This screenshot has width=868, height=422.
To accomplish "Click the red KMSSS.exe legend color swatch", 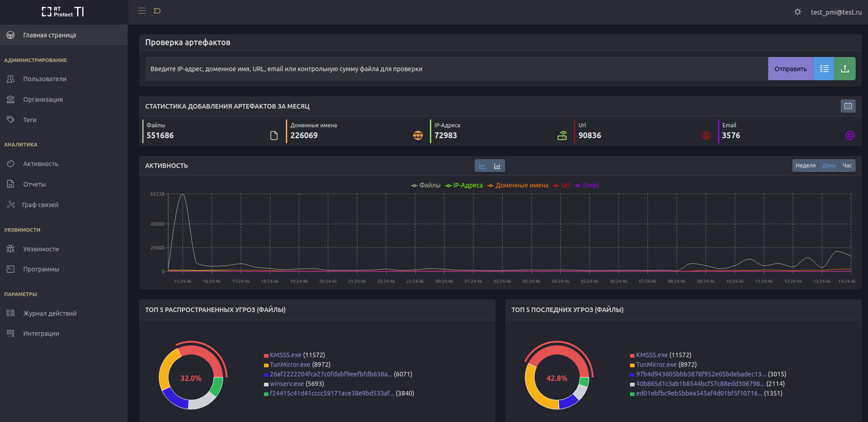I will (x=266, y=355).
